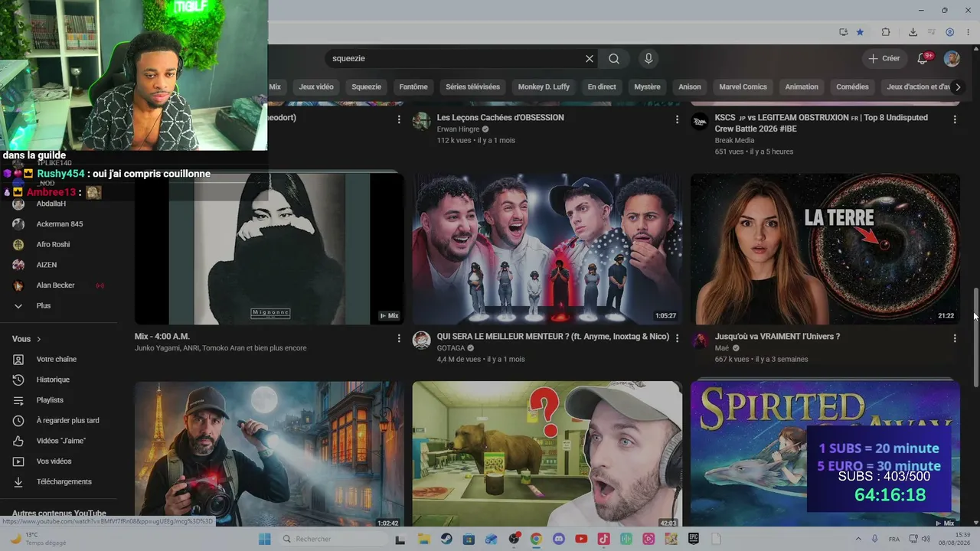Open options for Mix - 4:00 A.M.

[399, 338]
